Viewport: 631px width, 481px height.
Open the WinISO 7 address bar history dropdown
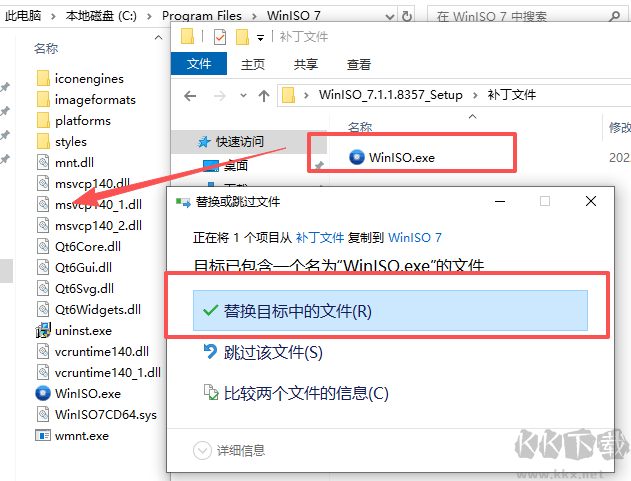point(390,17)
